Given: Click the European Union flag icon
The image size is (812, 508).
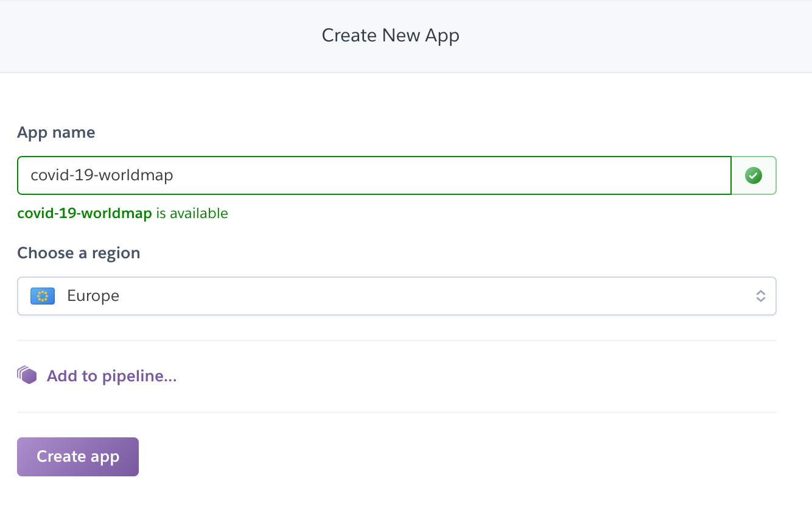Looking at the screenshot, I should pyautogui.click(x=43, y=296).
